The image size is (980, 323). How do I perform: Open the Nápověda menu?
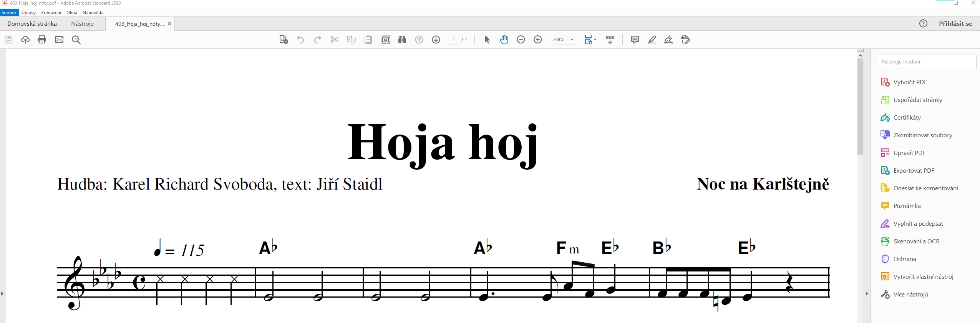click(x=93, y=13)
